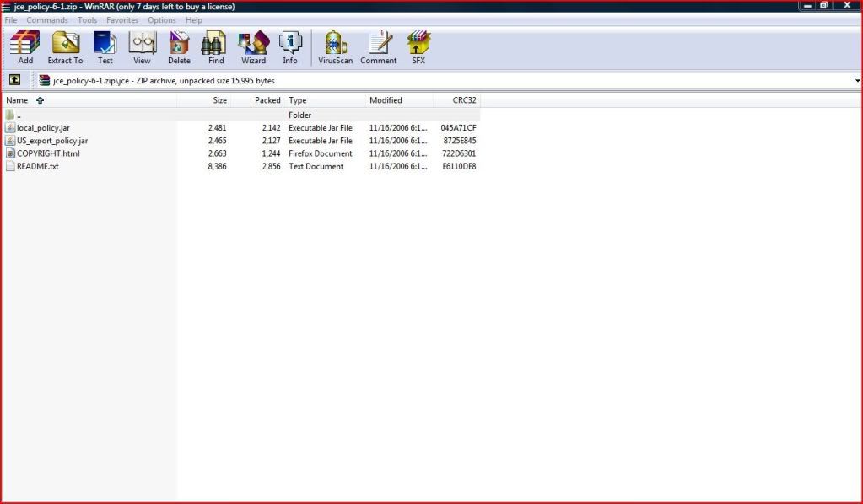Screen dimensions: 863x504
Task: Restore down the WinRAR window
Action: coord(823,6)
